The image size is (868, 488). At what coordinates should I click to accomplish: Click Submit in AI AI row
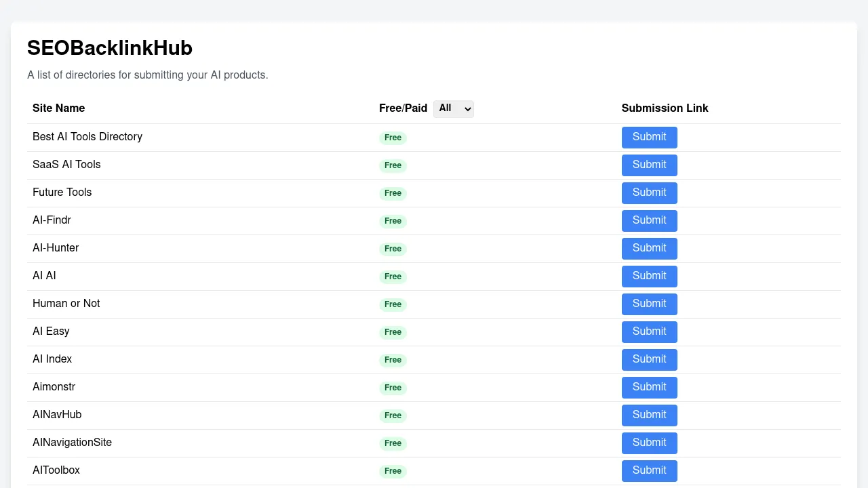649,276
